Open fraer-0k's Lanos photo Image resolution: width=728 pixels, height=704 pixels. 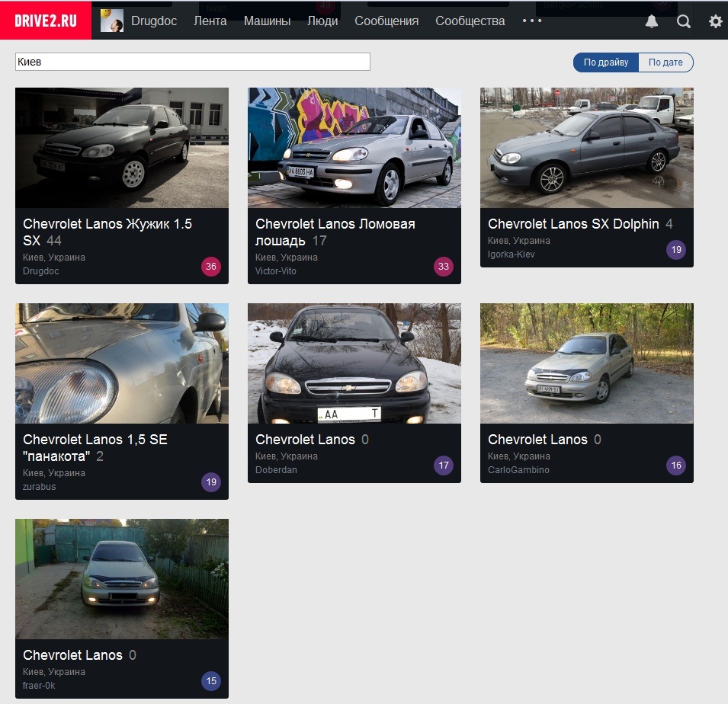pyautogui.click(x=122, y=579)
